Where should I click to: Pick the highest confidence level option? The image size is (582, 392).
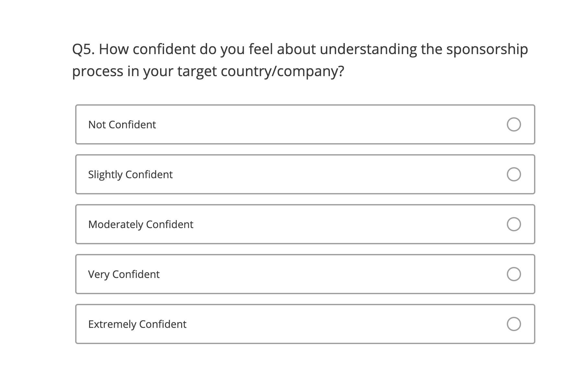pos(305,324)
